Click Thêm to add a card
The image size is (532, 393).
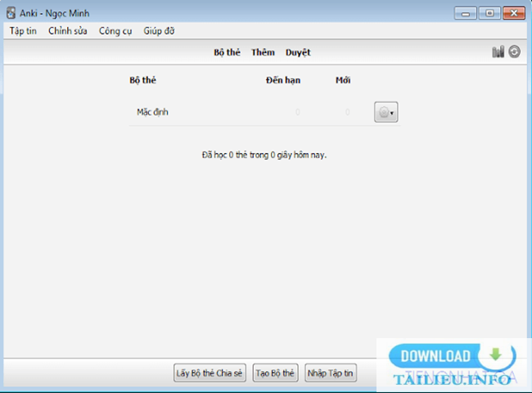[x=263, y=52]
